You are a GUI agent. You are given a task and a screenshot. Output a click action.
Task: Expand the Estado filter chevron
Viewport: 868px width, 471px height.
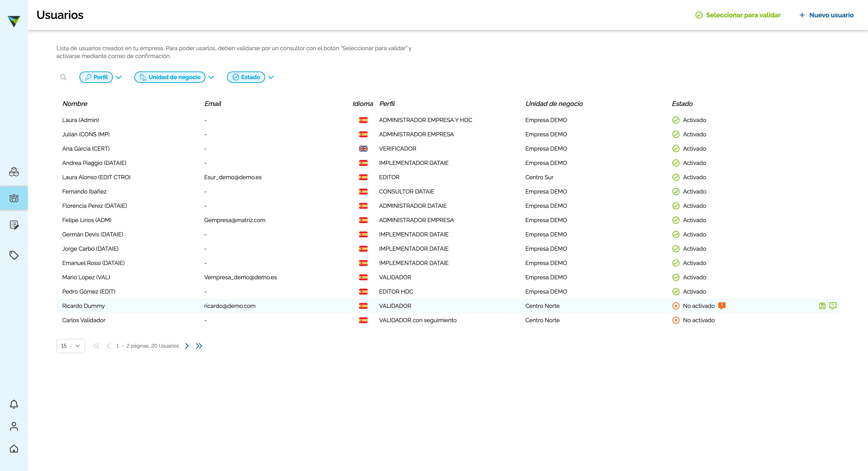point(271,77)
